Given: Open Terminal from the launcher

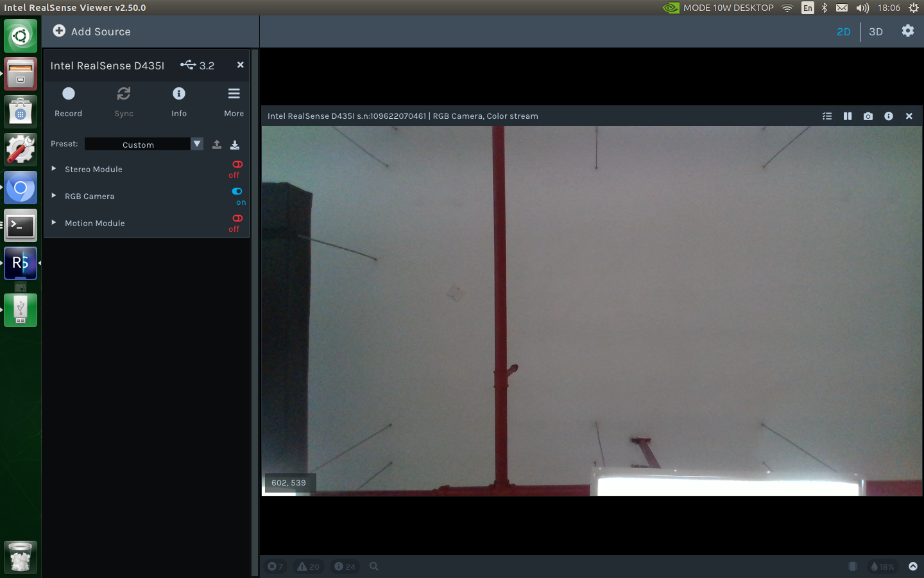Looking at the screenshot, I should coord(21,225).
